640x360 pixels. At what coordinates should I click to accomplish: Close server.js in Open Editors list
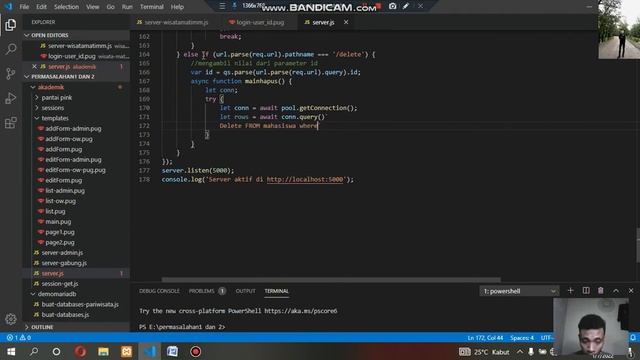tap(34, 66)
